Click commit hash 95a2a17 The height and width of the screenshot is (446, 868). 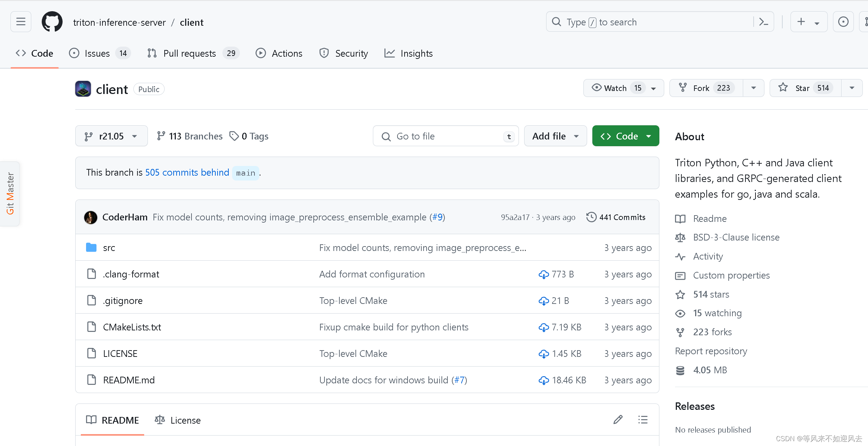tap(515, 217)
